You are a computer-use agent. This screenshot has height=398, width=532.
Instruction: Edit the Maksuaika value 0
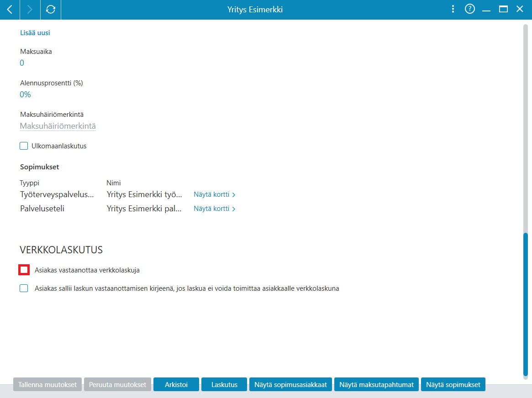[x=22, y=63]
